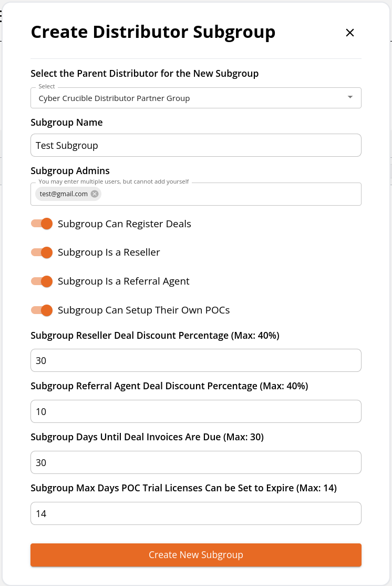Expand the parent distributor dropdown arrow
392x586 pixels.
[x=350, y=97]
